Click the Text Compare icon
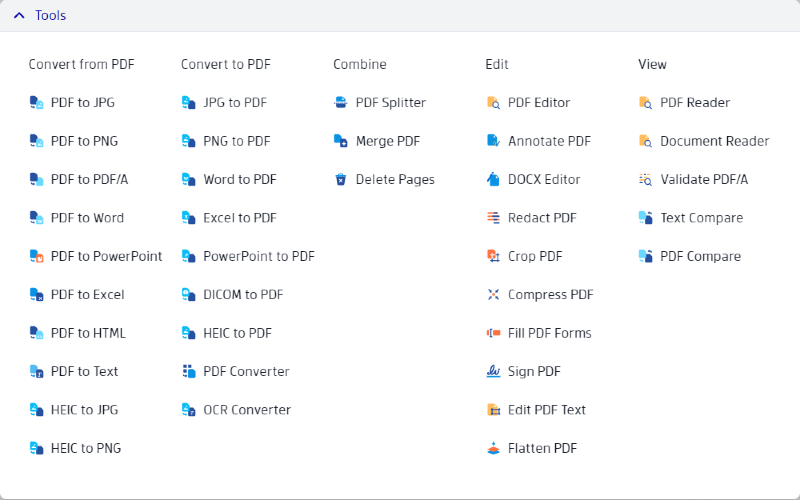This screenshot has height=500, width=800. 645,218
